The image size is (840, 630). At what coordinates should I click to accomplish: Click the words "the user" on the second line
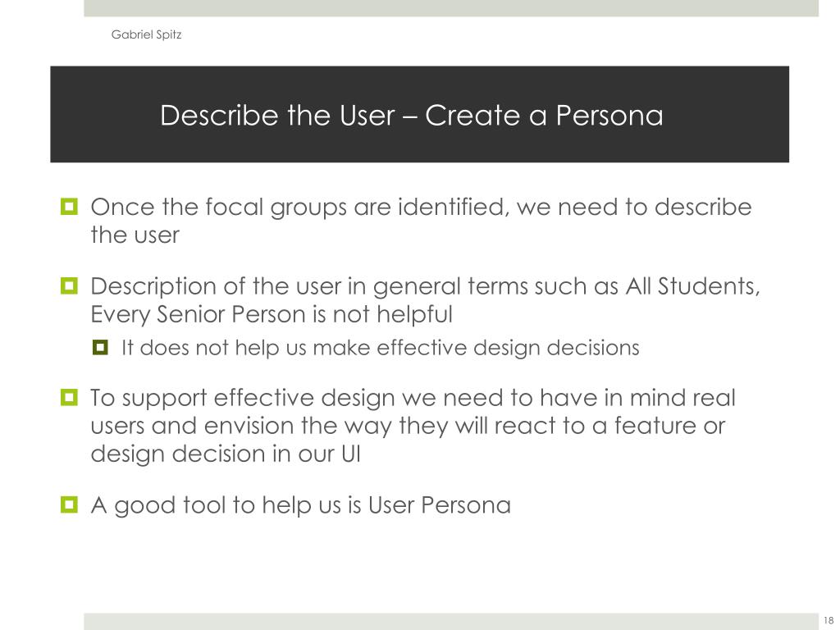[x=135, y=235]
